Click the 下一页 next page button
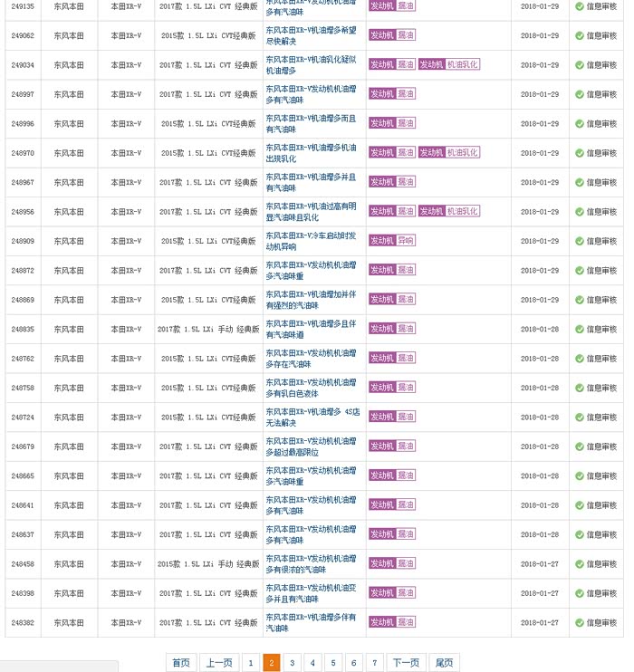 (407, 663)
